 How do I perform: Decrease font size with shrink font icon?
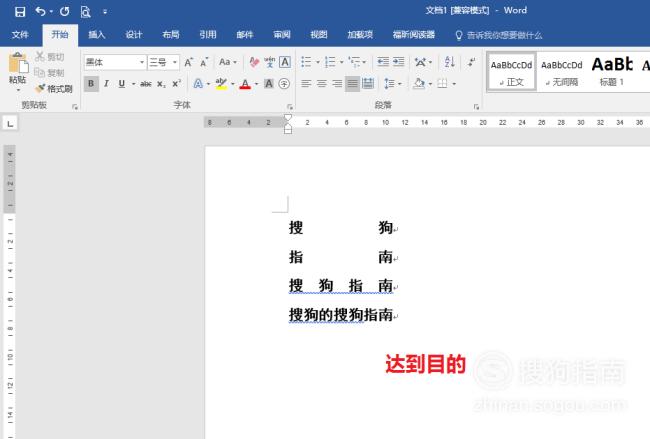204,62
